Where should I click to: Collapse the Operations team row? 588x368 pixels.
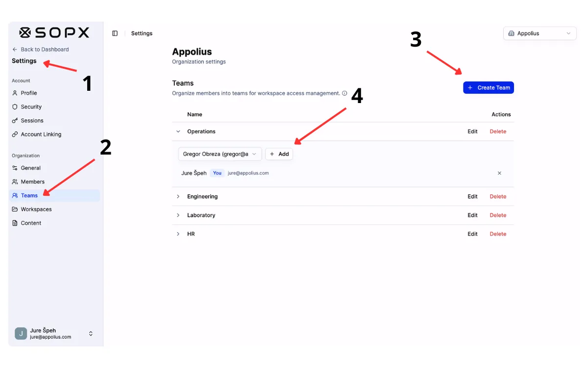178,131
